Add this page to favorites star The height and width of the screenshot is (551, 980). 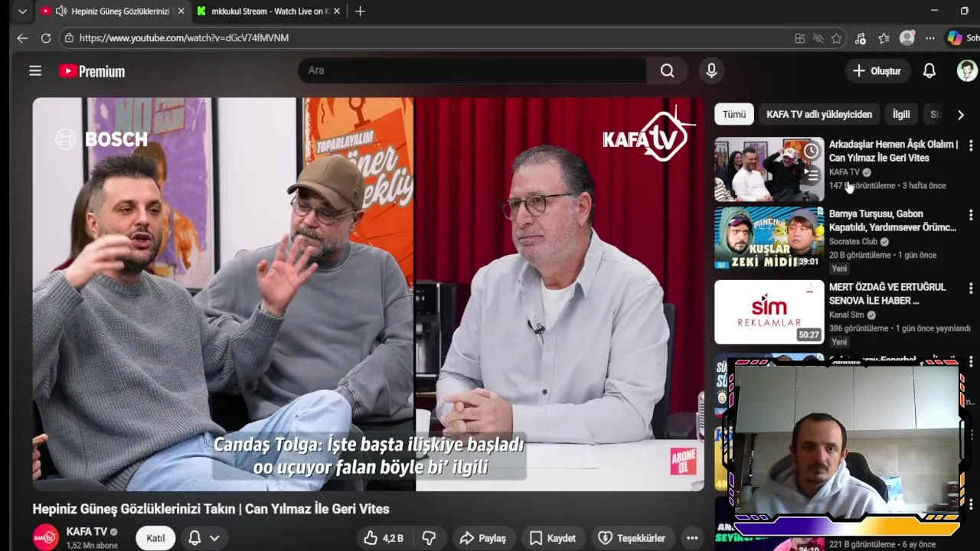point(836,38)
